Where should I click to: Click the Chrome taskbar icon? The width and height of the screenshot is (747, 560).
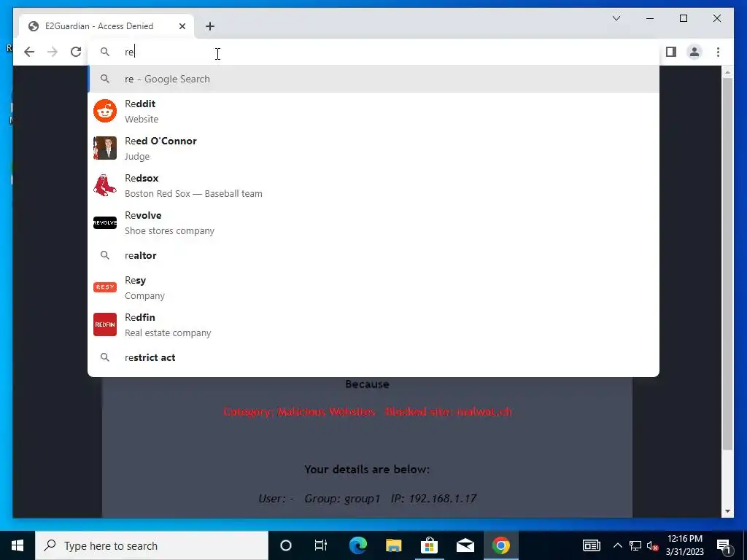point(500,545)
